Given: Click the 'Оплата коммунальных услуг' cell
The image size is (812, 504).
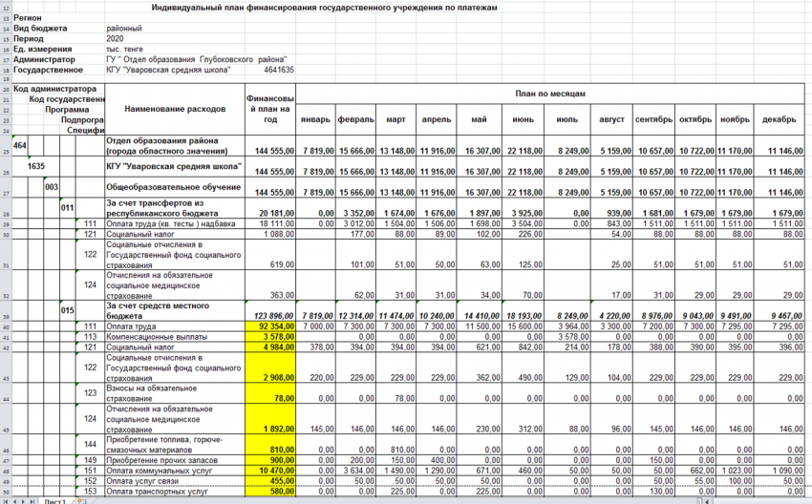Looking at the screenshot, I should coord(175,471).
